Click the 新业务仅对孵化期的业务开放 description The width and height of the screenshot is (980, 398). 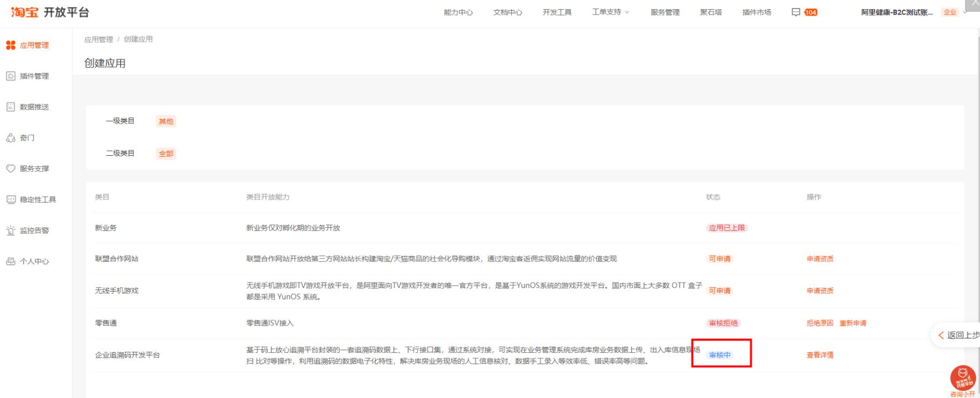(x=293, y=228)
